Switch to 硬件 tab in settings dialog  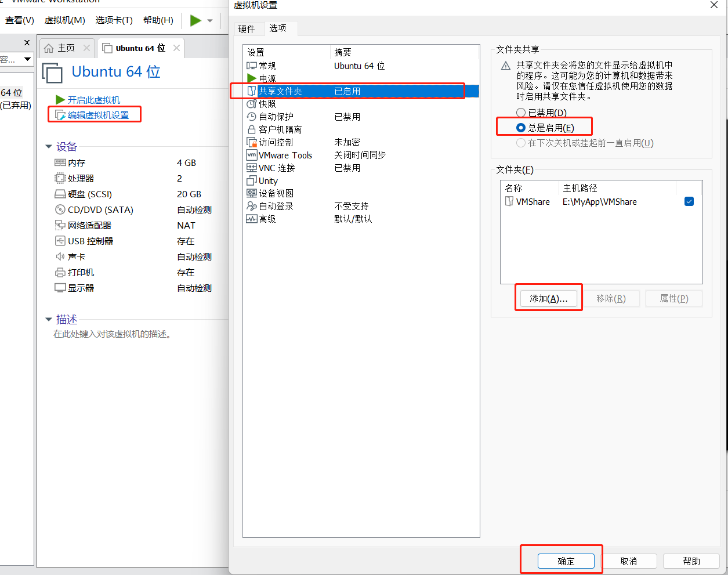point(247,29)
